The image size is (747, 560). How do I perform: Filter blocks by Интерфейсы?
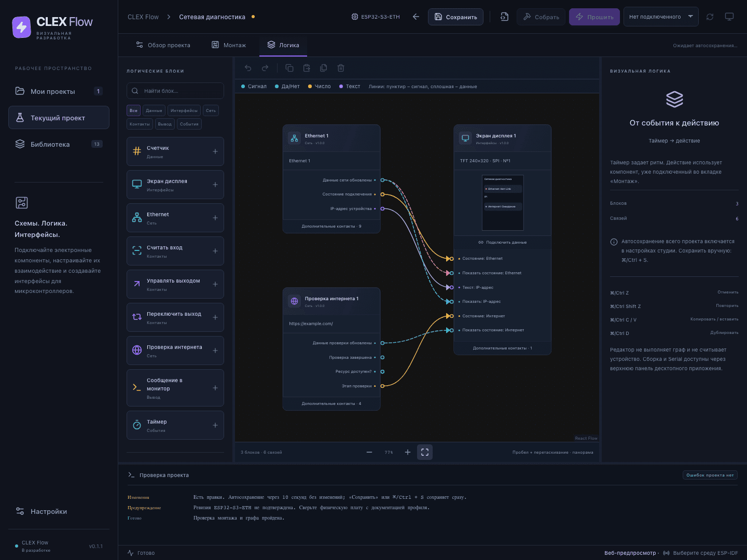184,110
